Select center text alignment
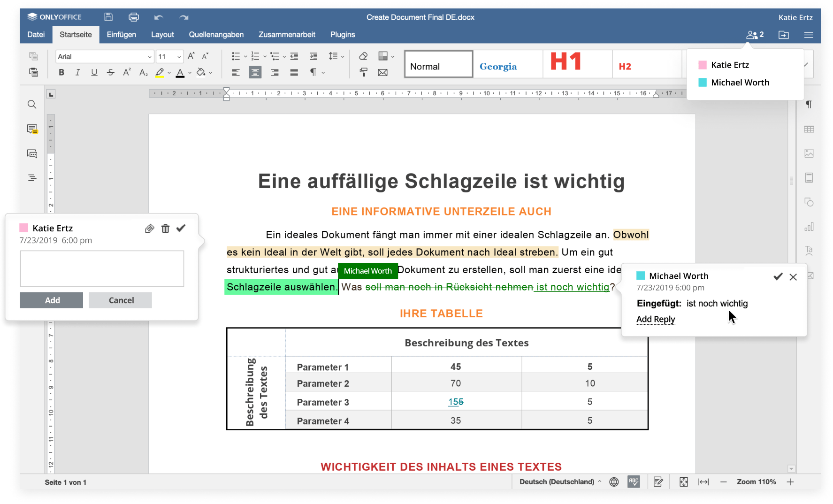 click(x=255, y=72)
